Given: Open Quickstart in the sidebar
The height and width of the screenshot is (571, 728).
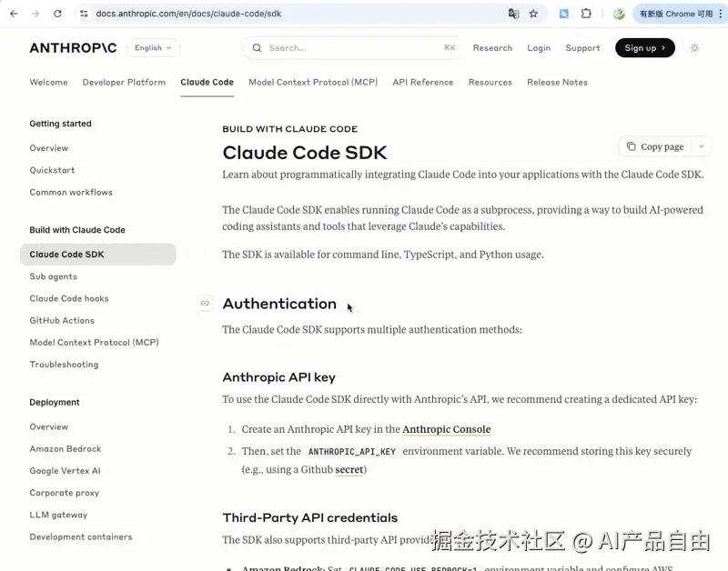Looking at the screenshot, I should click(52, 170).
